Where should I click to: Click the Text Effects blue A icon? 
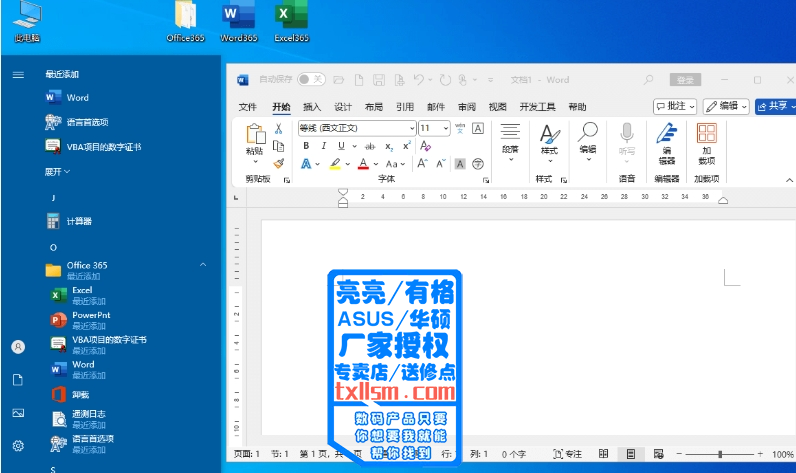click(x=306, y=164)
